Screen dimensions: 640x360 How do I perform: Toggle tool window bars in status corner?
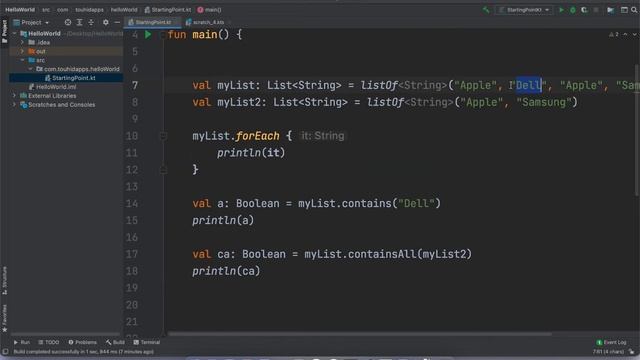click(x=5, y=352)
